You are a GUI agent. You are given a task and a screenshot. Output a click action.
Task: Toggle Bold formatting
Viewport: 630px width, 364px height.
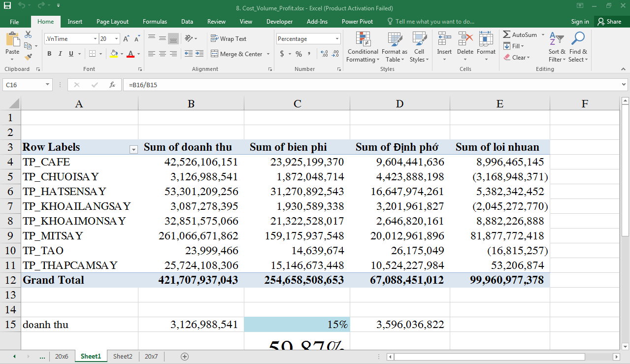49,54
